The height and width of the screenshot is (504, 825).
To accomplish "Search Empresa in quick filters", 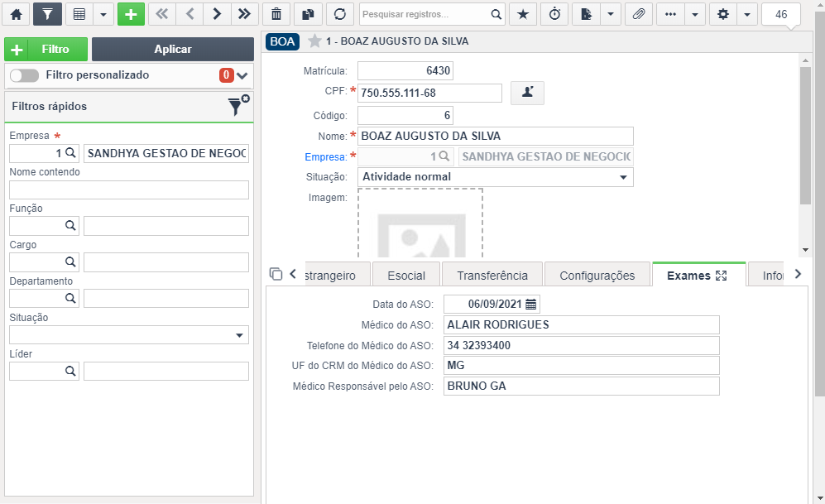I will click(x=70, y=153).
